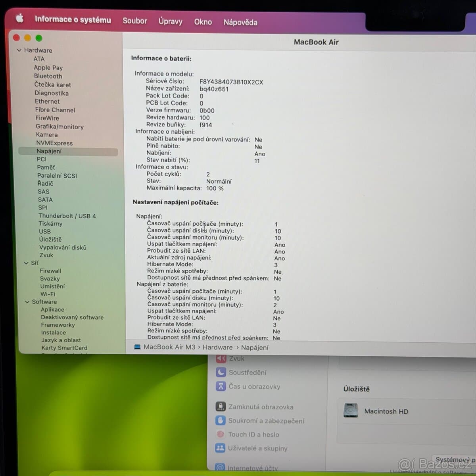
Task: Open Touch ID a heslo fingerprint icon
Action: click(221, 434)
